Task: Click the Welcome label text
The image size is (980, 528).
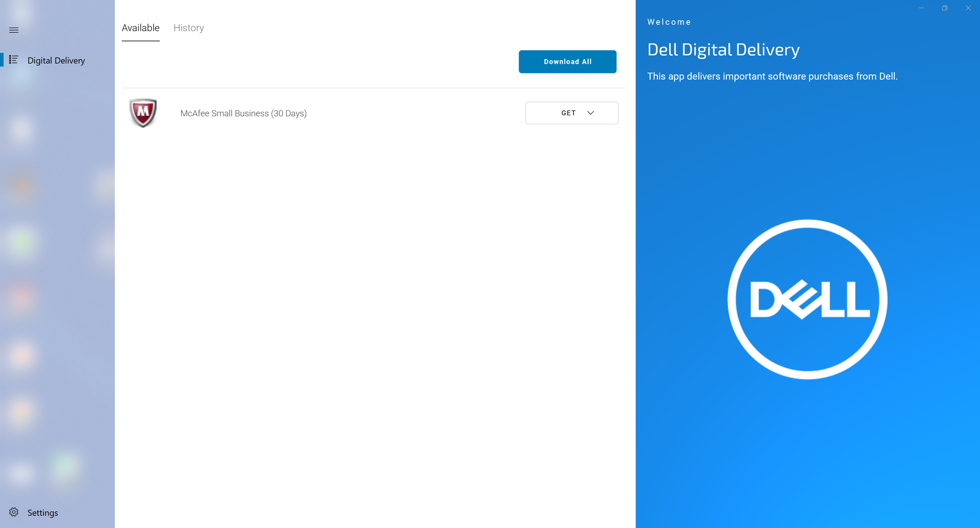Action: click(x=669, y=22)
